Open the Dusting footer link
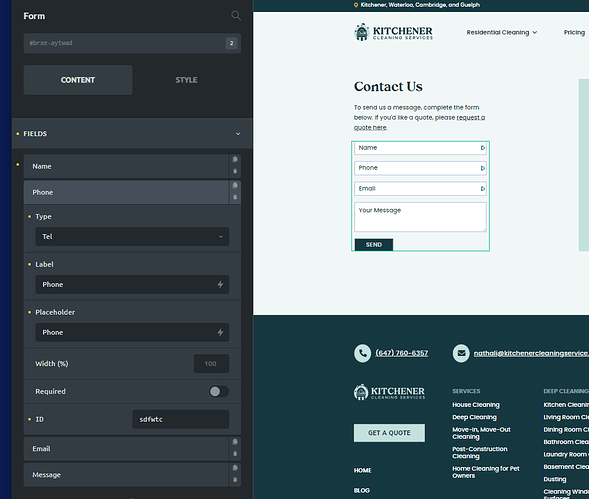The height and width of the screenshot is (499, 589). (555, 479)
